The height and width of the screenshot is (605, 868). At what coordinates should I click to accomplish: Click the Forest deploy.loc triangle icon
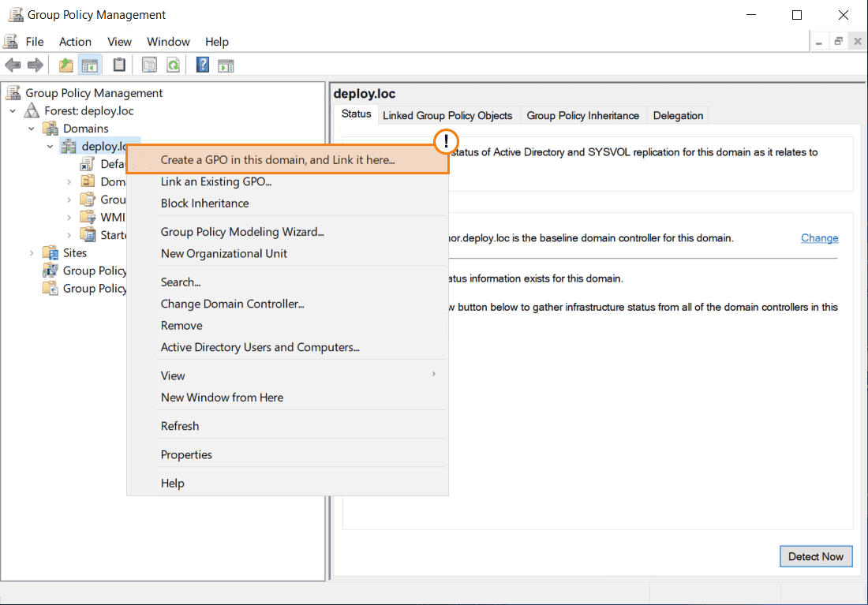pos(32,110)
